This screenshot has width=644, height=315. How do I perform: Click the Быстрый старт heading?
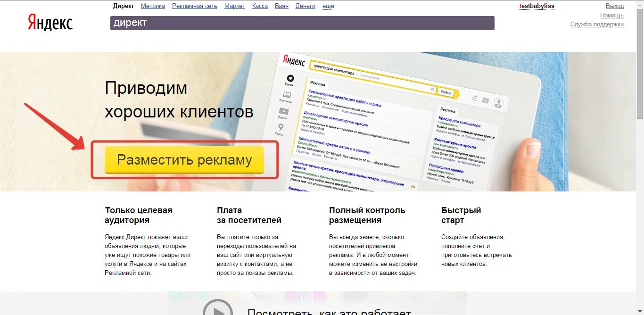point(461,215)
